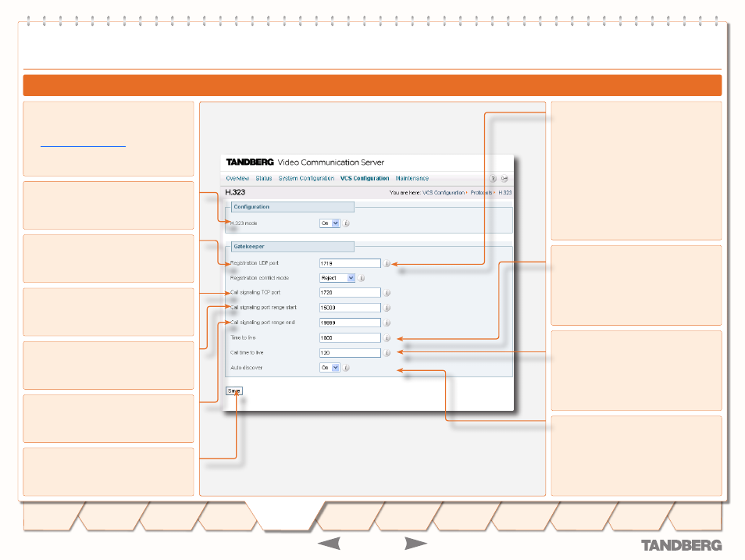Open the Registration conflict mode dropdown
Viewport: 745px width, 560px height.
click(x=337, y=277)
